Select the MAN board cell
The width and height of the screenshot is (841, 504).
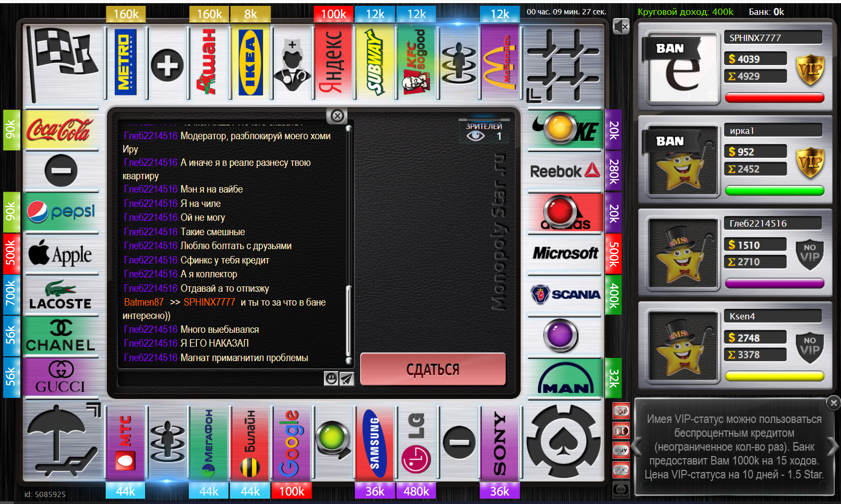566,378
